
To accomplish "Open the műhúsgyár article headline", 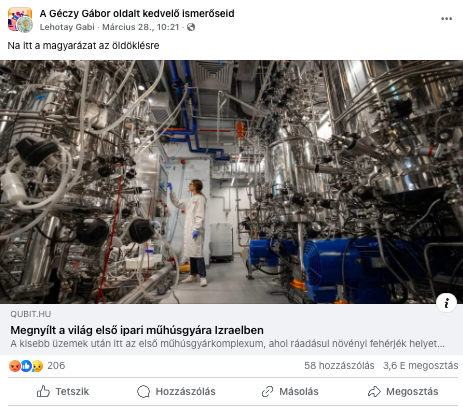I will click(x=137, y=330).
